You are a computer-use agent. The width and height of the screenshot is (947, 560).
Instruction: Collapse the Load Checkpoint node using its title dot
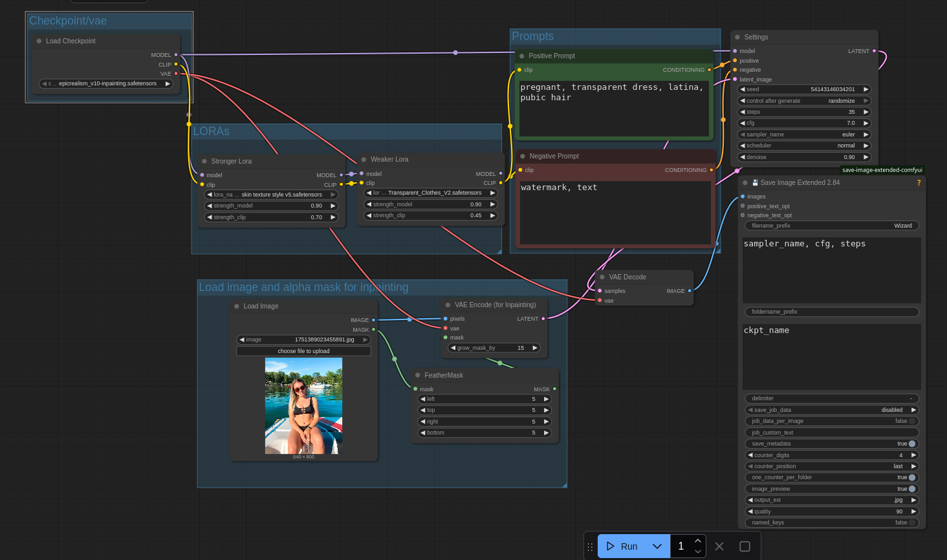point(39,41)
